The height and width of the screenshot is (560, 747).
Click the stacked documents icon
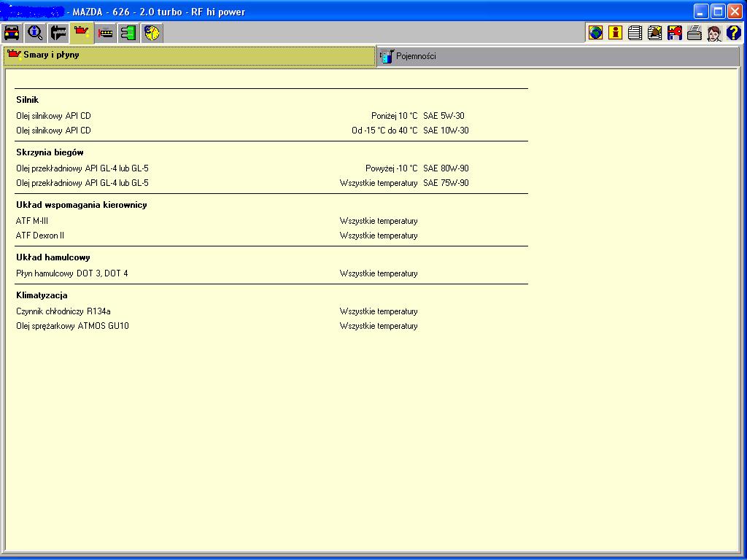[x=635, y=33]
